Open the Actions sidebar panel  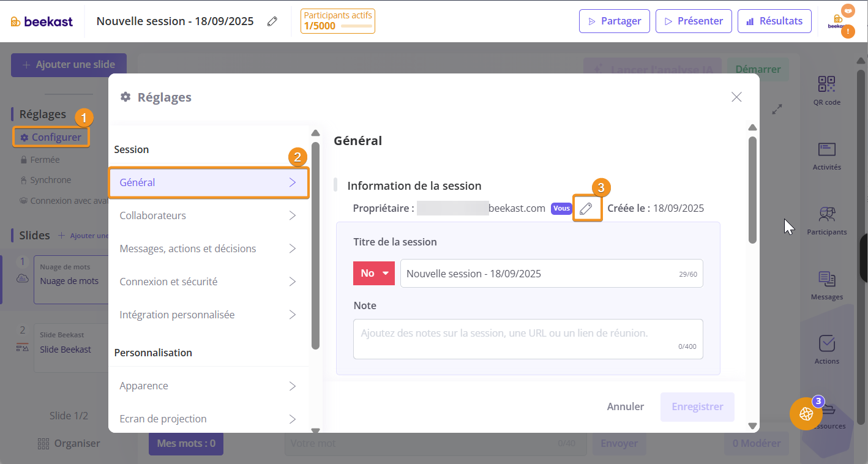point(826,350)
